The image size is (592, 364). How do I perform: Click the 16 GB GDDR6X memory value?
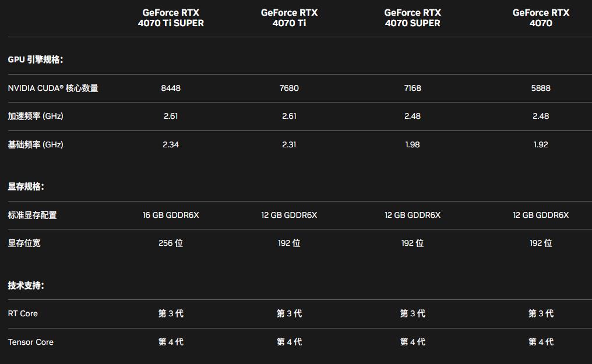coord(171,215)
